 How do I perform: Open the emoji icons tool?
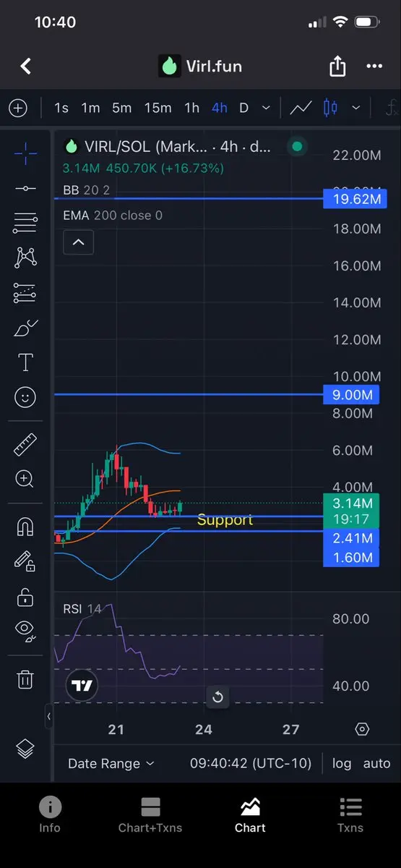pos(25,397)
